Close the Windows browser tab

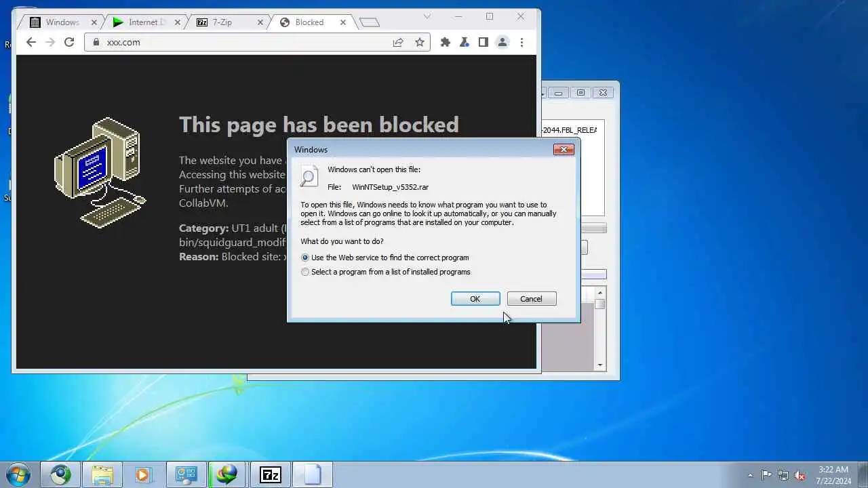coord(94,22)
